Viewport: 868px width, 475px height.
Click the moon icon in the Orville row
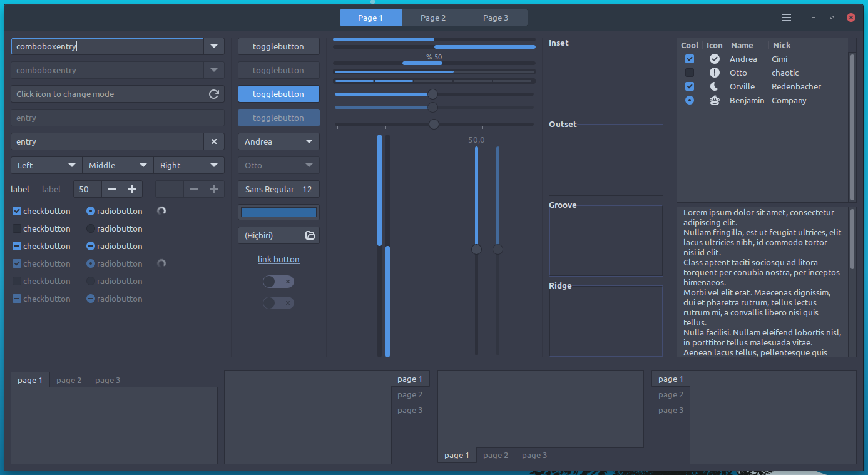click(714, 86)
